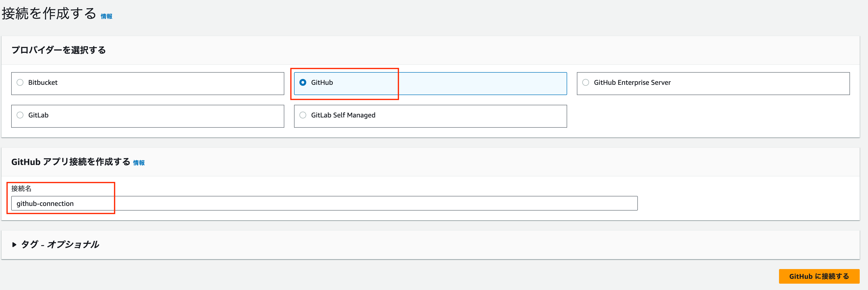Open 情報 link beside 接続を作成する title

(107, 17)
